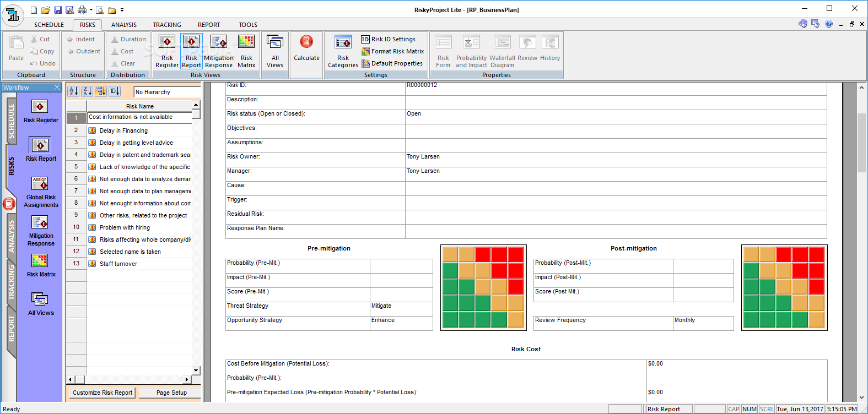
Task: Select risk 'Delay in getting level advice'
Action: coord(139,143)
